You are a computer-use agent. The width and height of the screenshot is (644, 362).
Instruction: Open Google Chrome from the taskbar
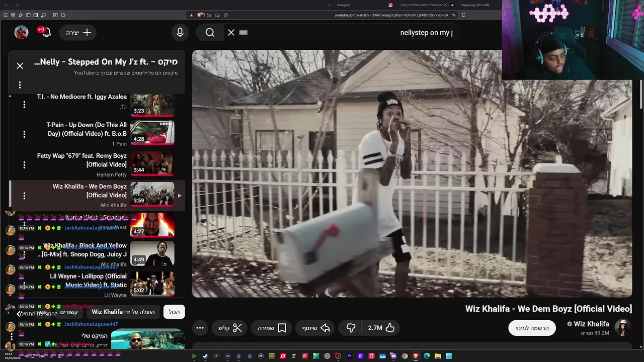point(405,356)
